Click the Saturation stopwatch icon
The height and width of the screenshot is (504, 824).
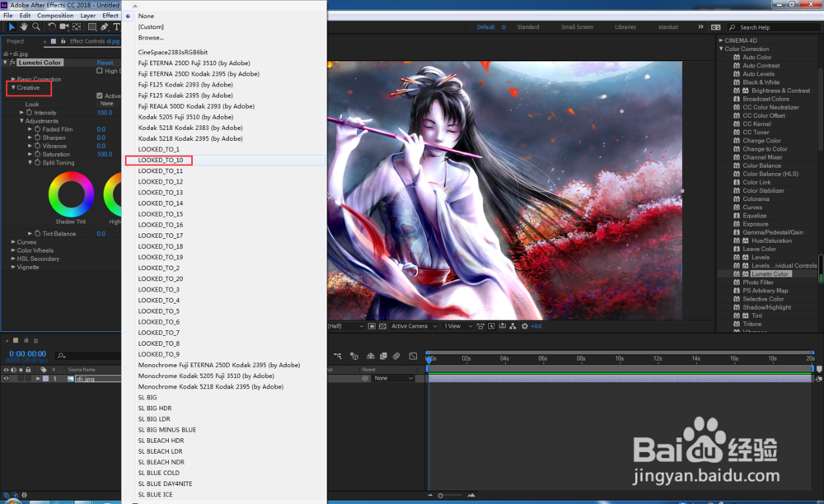[x=38, y=154]
